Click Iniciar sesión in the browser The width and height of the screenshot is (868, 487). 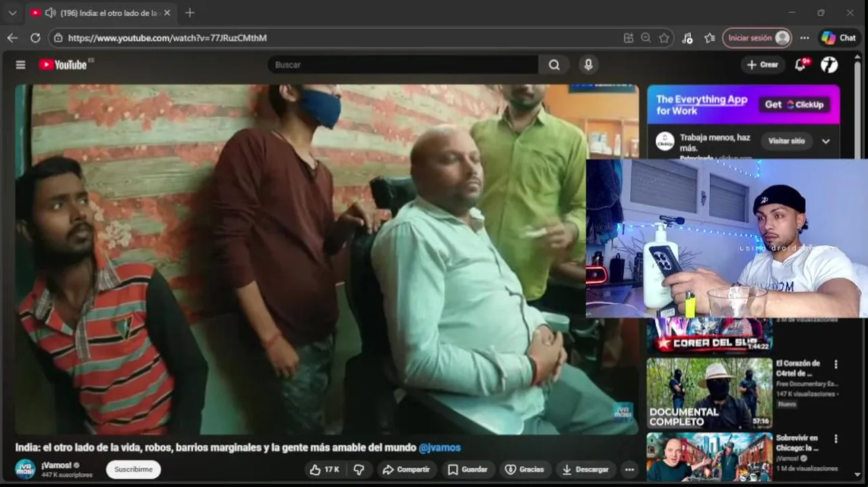757,38
